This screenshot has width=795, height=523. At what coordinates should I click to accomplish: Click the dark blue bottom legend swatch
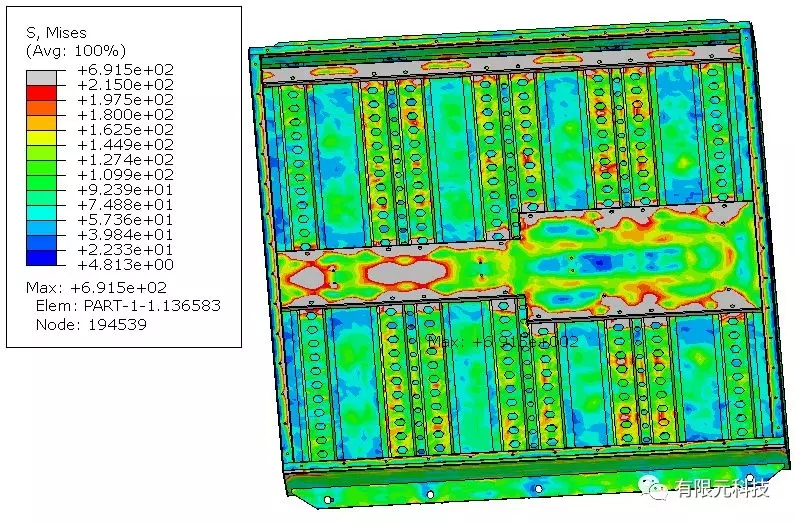point(41,257)
